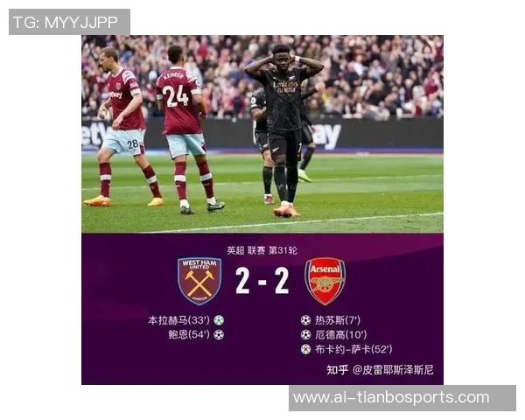Click the ball icon next to 本拉赫马(33')

point(219,320)
